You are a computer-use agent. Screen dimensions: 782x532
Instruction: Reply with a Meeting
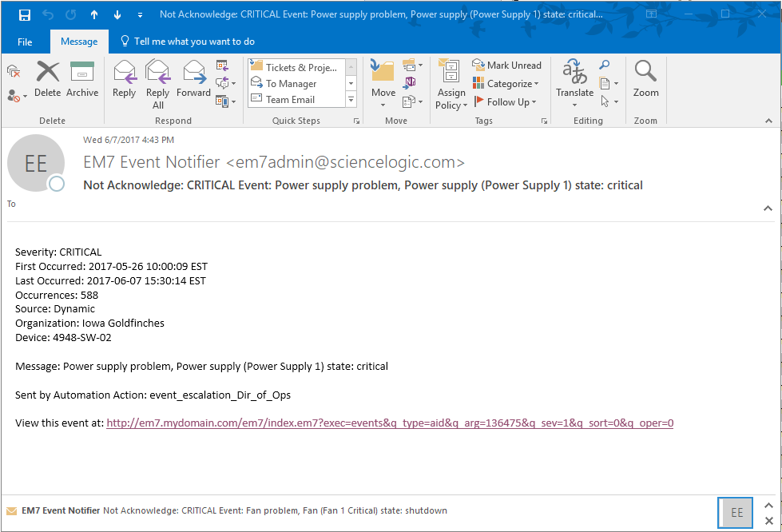pos(222,66)
